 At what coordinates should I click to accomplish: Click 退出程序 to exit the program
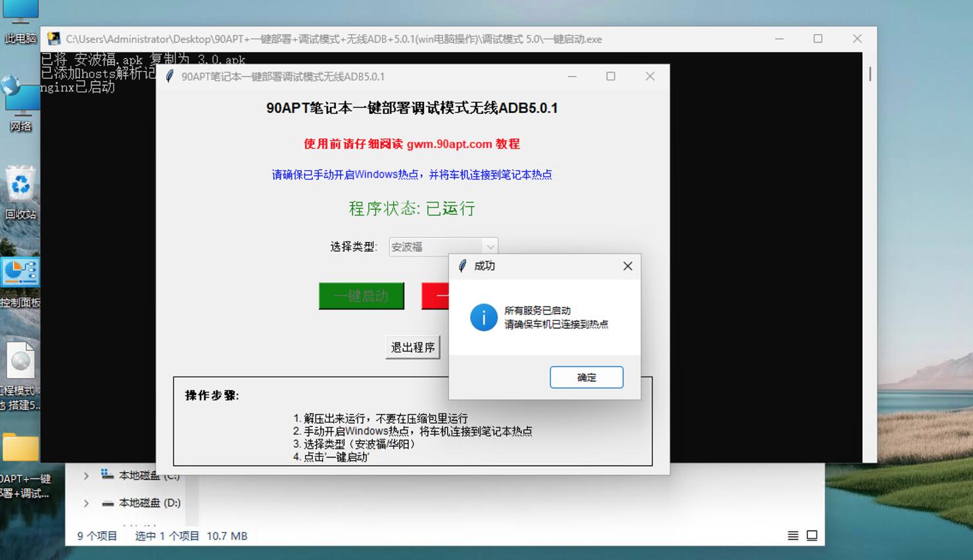point(412,347)
